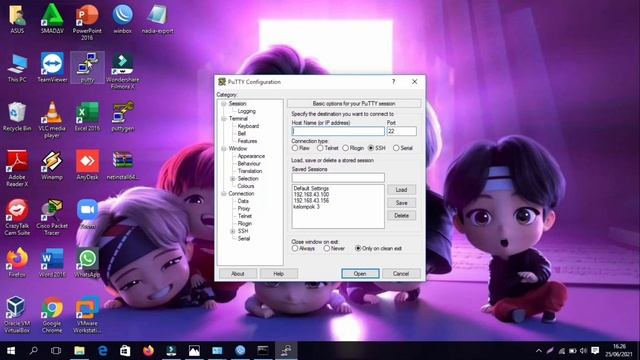Click the Save session button
This screenshot has width=640, height=360.
[x=401, y=203]
